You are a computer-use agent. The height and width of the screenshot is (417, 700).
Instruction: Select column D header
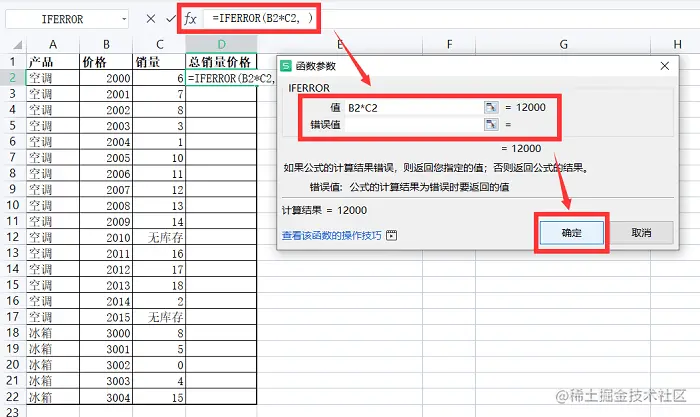[x=221, y=45]
